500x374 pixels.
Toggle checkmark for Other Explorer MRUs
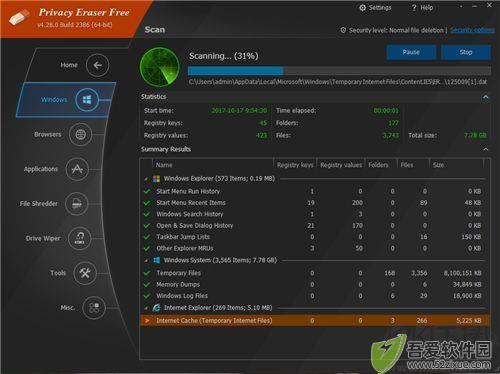coord(146,248)
